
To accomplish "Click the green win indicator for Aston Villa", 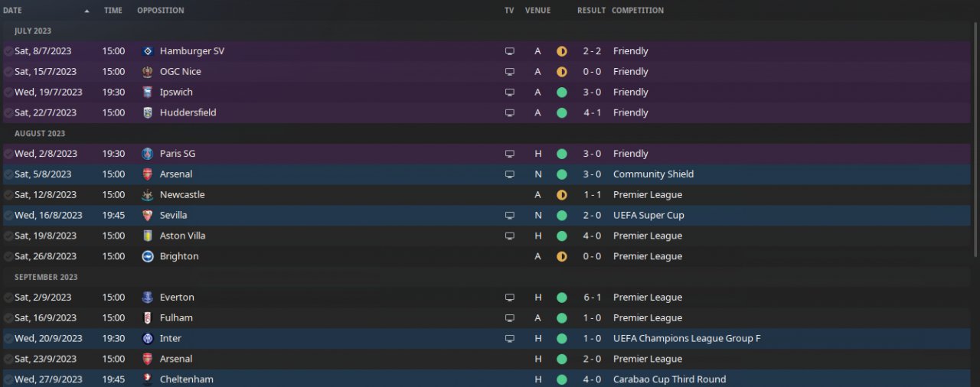I will tap(561, 236).
